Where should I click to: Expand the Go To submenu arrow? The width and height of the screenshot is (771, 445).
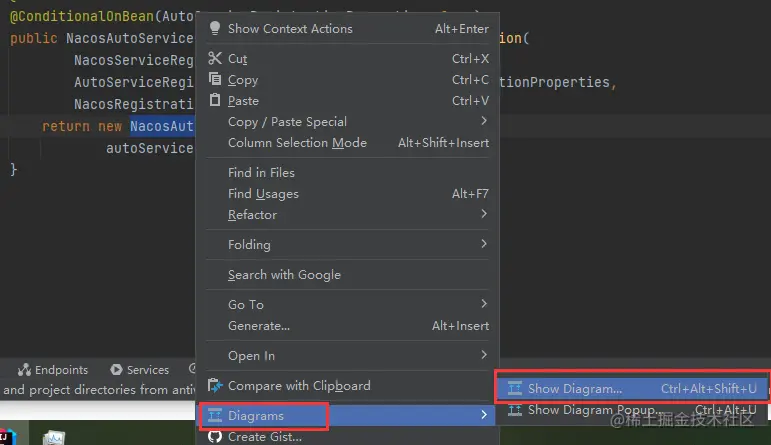coord(484,304)
